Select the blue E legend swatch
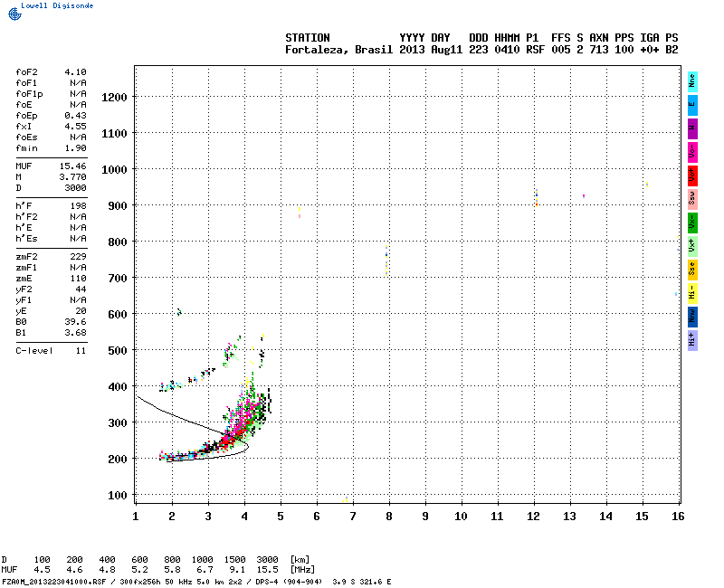Viewport: 724px width, 588px height. (x=692, y=105)
